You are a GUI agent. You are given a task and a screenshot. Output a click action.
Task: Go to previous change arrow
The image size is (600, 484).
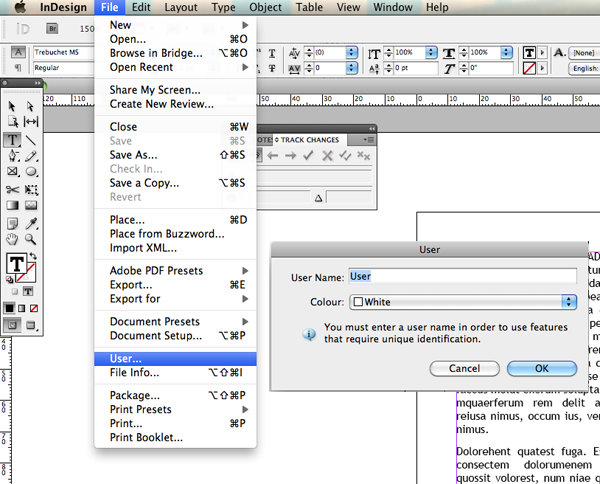pos(272,155)
